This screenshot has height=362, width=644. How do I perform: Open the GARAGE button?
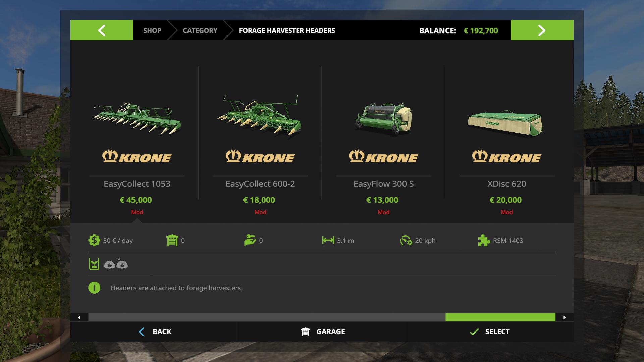(x=322, y=332)
